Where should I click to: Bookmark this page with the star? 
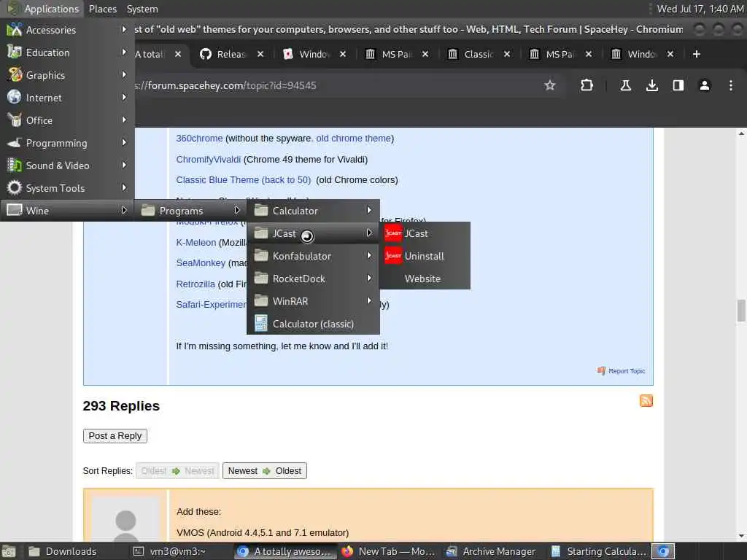coord(550,85)
